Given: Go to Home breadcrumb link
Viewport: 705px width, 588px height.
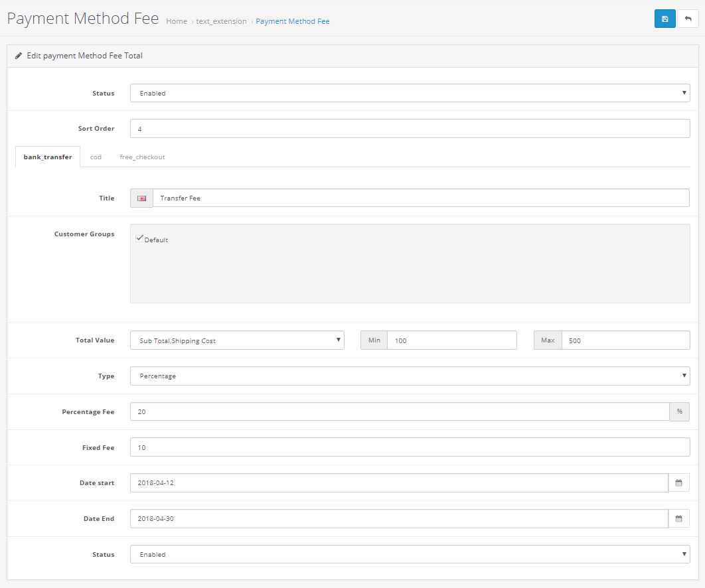Looking at the screenshot, I should click(177, 21).
